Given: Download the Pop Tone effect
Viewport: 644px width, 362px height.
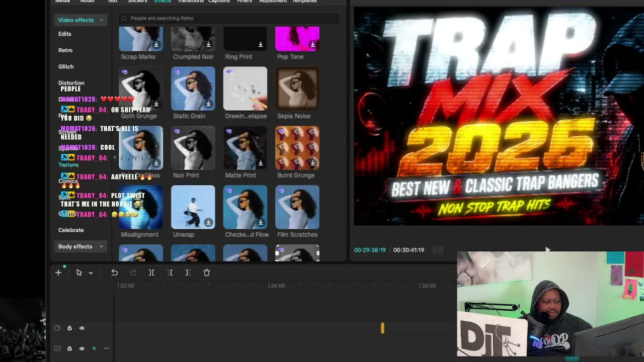Looking at the screenshot, I should point(312,45).
